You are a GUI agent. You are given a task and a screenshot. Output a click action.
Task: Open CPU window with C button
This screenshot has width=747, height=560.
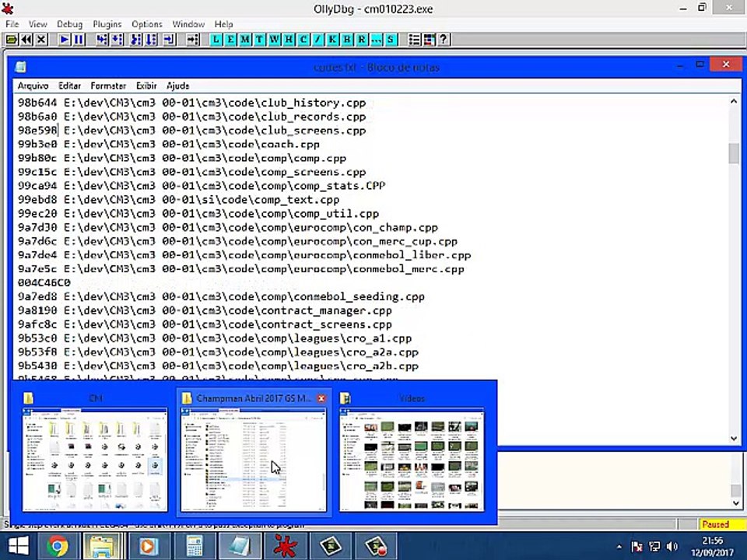[x=303, y=40]
